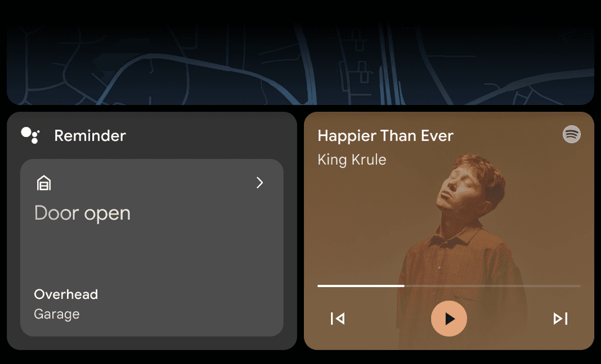Click the Google Assistant icon
This screenshot has width=601, height=364.
coord(31,135)
